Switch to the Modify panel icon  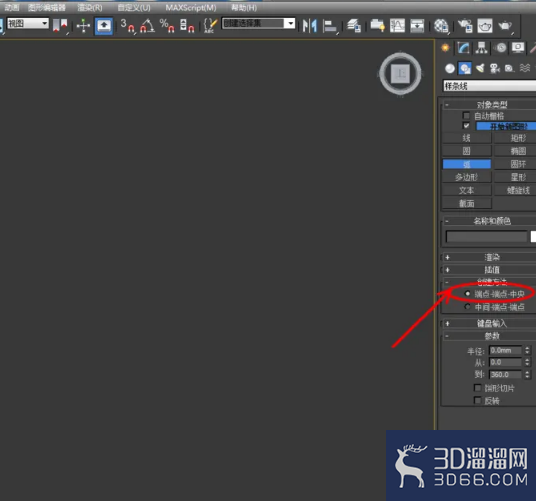tap(463, 48)
